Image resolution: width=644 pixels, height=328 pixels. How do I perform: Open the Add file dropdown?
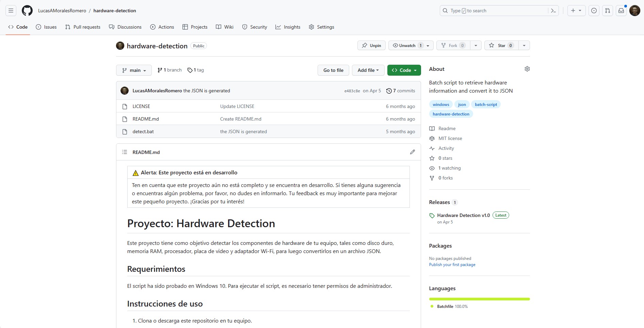tap(368, 70)
